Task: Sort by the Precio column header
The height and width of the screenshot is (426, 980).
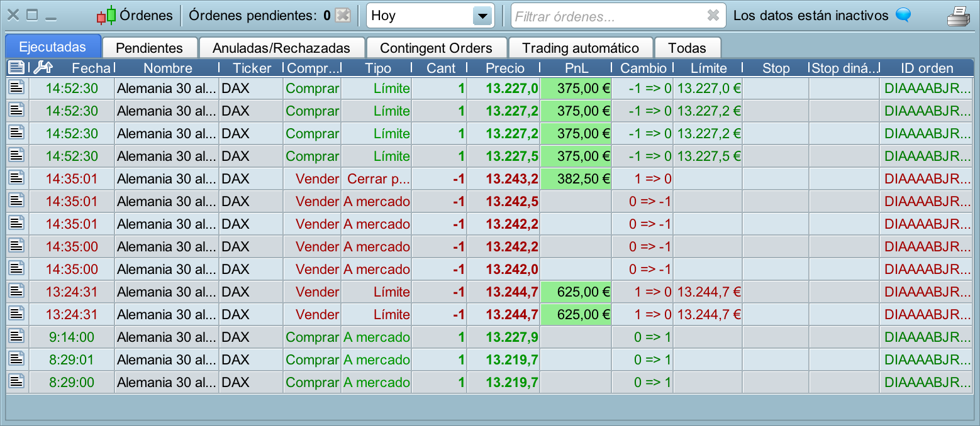Action: coord(504,68)
